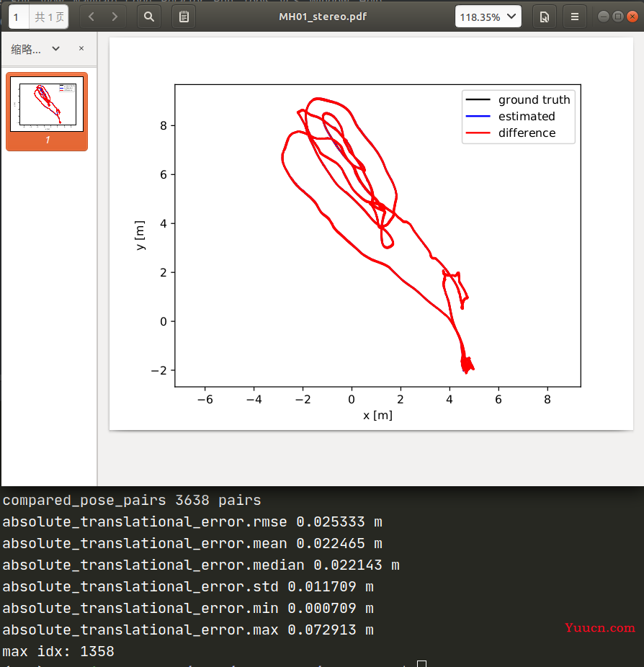Viewport: 644px width, 667px height.
Task: Click the 'estimated' legend entry
Action: click(510, 116)
